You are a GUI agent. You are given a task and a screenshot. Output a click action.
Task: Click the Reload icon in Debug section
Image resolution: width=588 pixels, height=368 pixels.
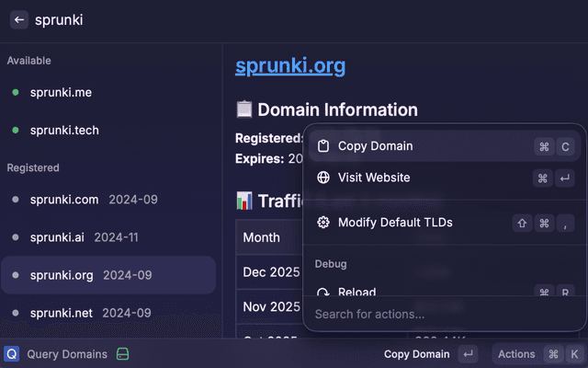click(x=323, y=292)
